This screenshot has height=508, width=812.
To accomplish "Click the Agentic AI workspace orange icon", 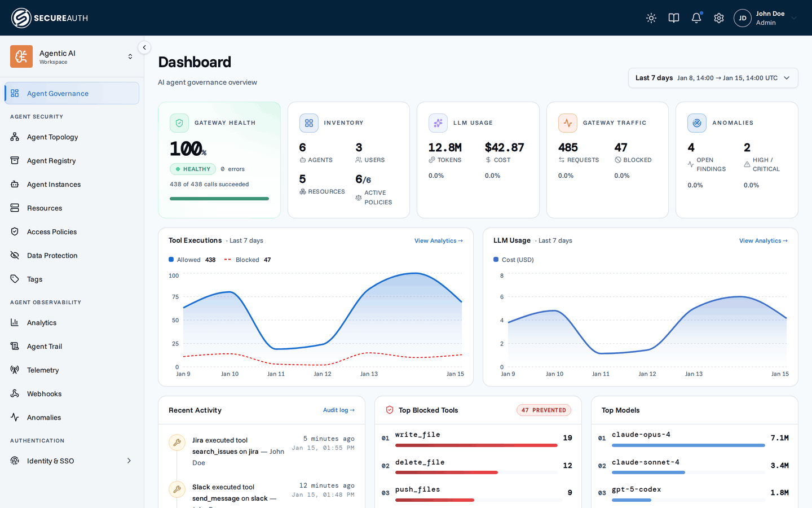I will coord(21,56).
